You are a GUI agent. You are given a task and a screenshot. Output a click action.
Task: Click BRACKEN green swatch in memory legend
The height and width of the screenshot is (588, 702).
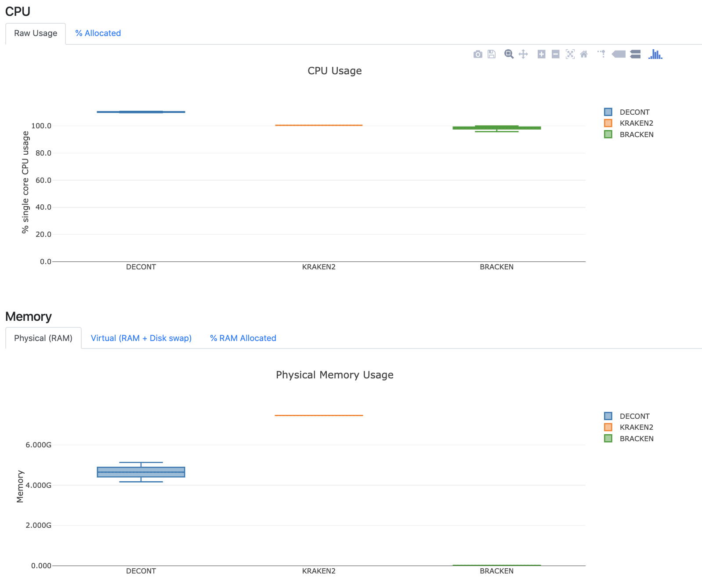pyautogui.click(x=608, y=439)
